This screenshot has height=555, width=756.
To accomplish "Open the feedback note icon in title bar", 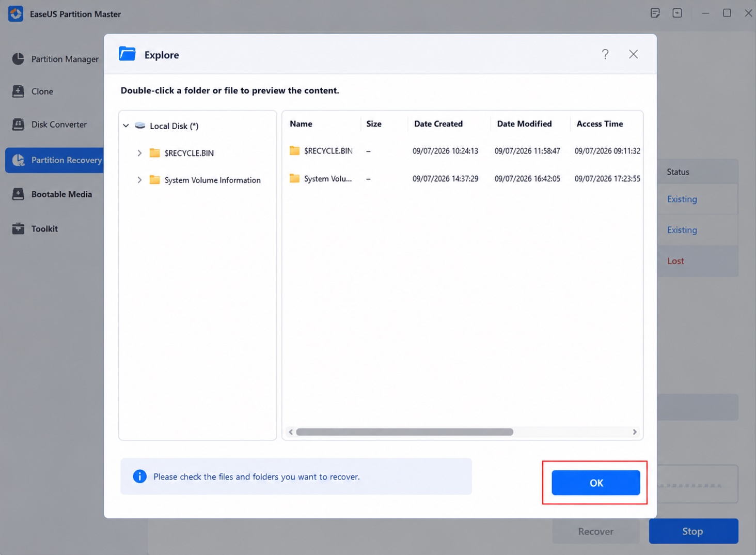I will click(655, 13).
